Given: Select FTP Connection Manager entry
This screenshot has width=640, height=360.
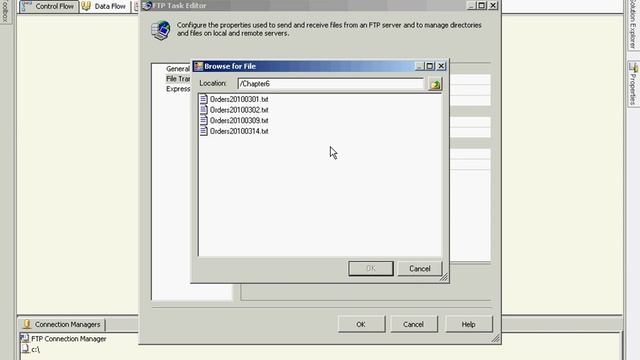Looking at the screenshot, I should [69, 339].
